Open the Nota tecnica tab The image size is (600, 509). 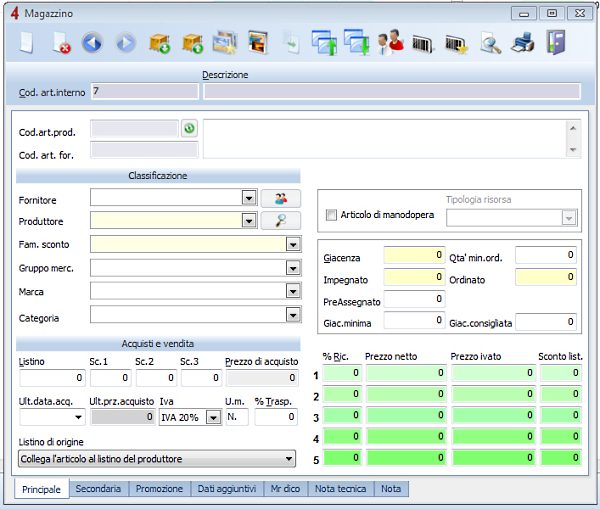(340, 489)
